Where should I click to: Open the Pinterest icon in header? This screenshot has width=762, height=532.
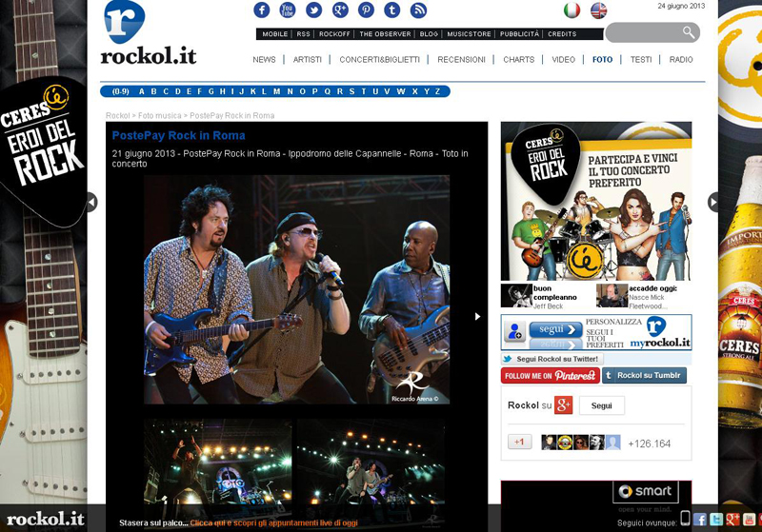pos(366,10)
